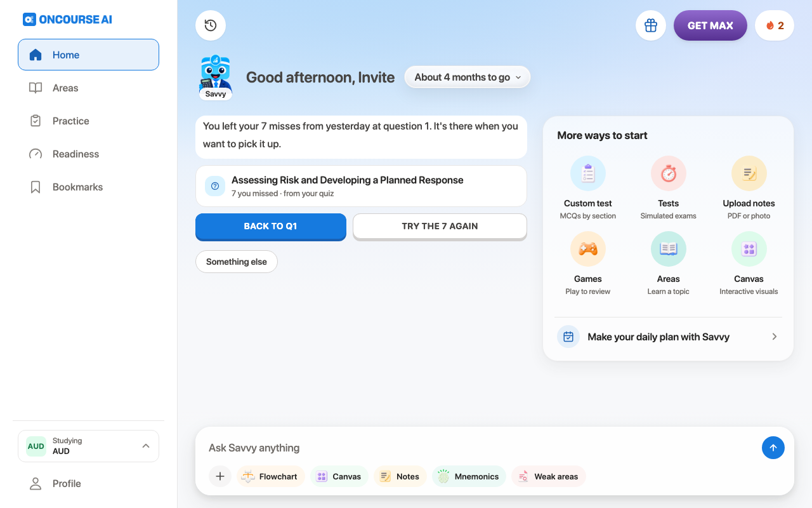Open the streak flame counter

coord(775,25)
